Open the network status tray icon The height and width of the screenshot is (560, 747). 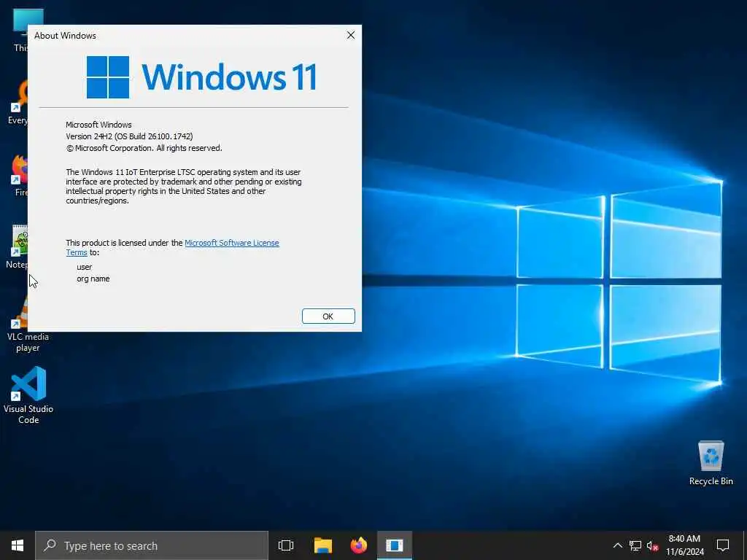click(x=635, y=545)
